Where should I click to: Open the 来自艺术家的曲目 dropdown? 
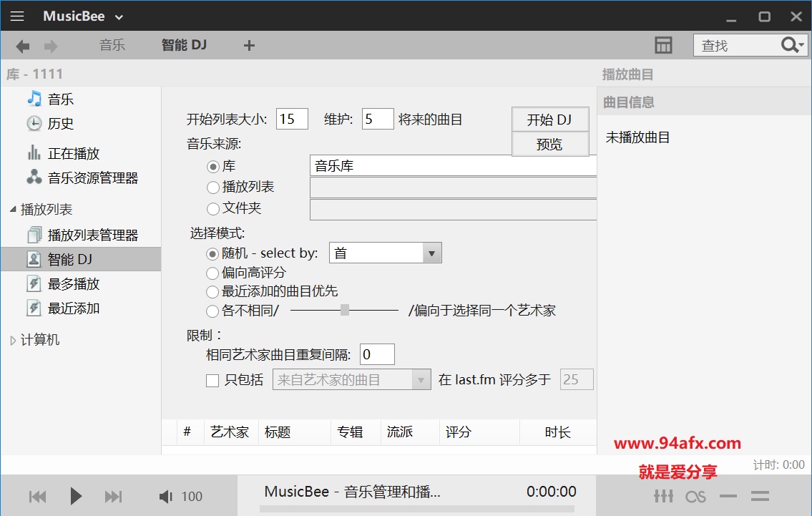tap(351, 380)
